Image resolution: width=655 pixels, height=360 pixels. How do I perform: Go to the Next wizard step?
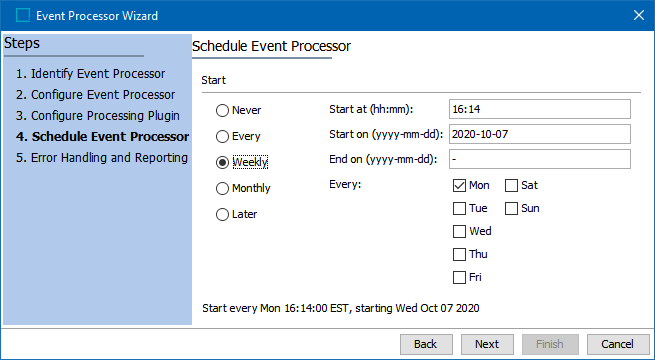[x=487, y=344]
